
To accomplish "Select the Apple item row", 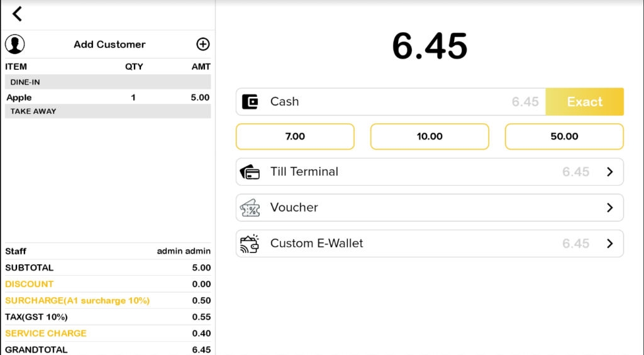I will pyautogui.click(x=108, y=98).
